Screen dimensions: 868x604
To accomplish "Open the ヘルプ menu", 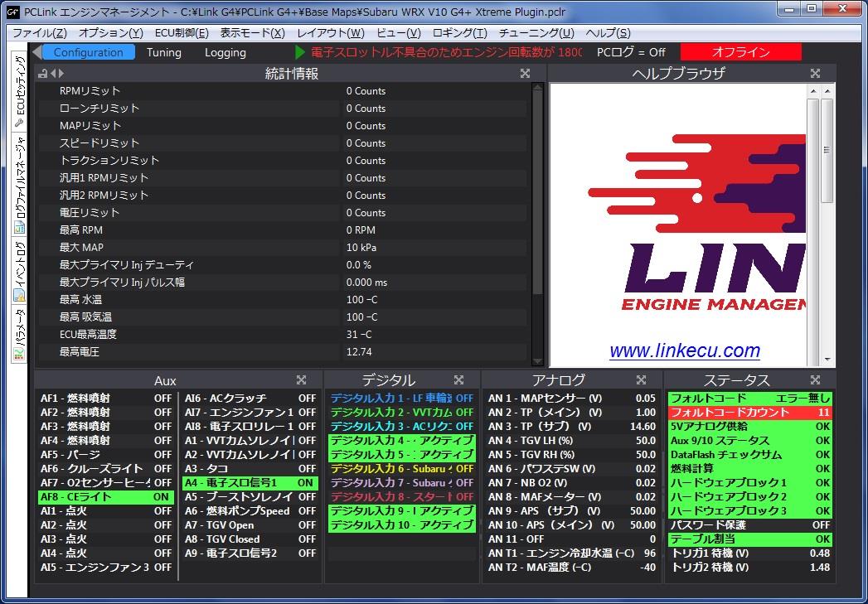I will click(608, 33).
